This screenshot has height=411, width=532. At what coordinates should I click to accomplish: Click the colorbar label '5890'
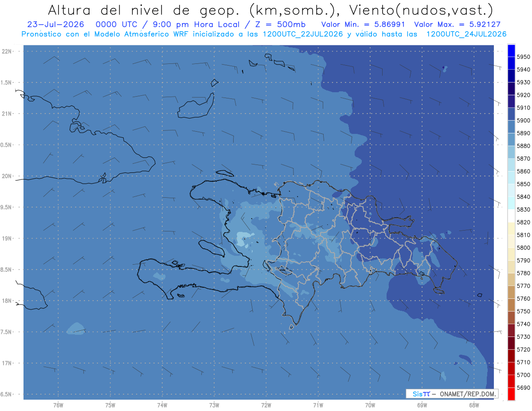523,133
